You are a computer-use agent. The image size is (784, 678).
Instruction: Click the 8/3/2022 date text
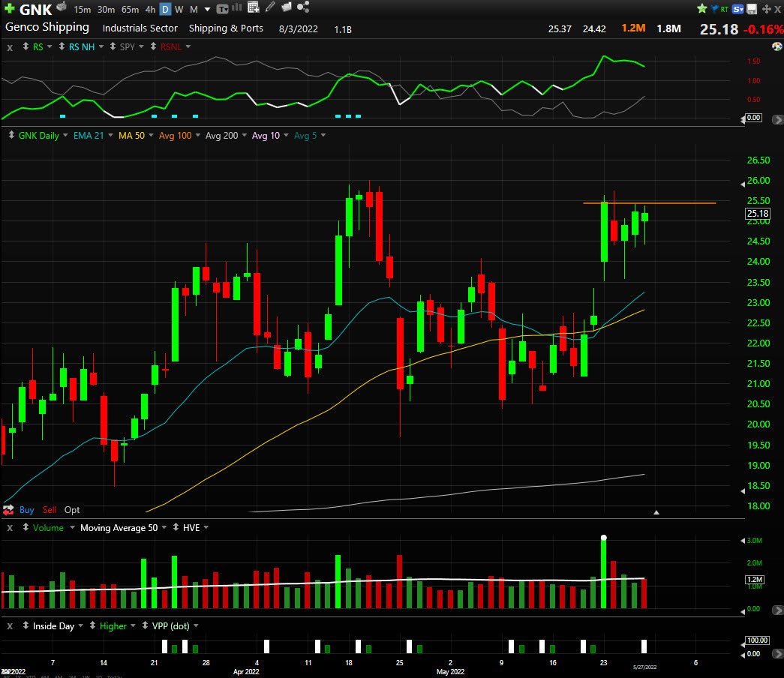click(299, 29)
